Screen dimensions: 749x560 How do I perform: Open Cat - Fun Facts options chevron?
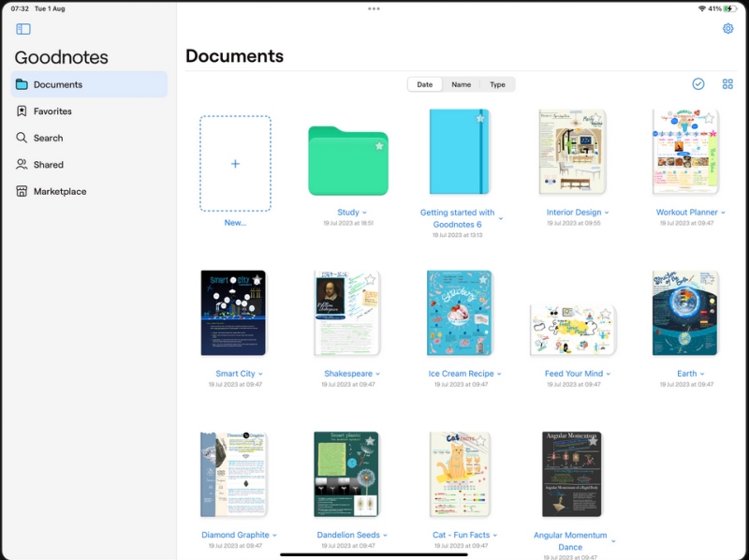pos(495,536)
